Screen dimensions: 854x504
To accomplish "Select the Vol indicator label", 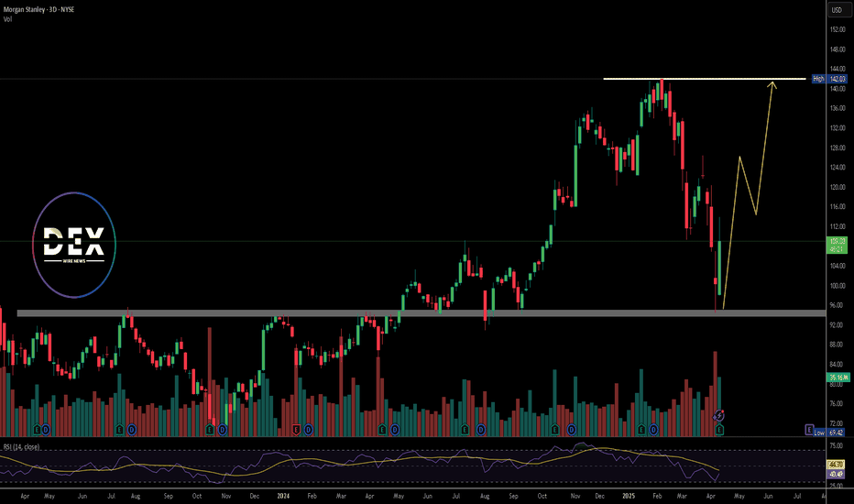I will click(7, 19).
